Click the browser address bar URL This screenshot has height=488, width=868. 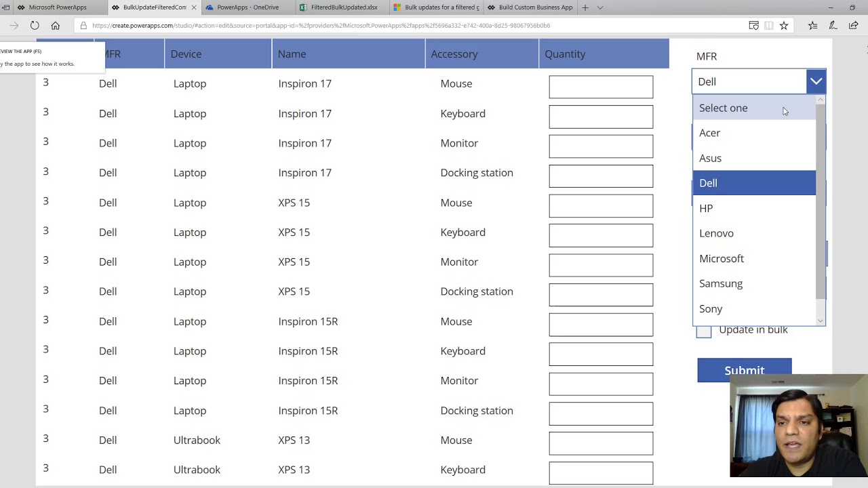point(321,26)
